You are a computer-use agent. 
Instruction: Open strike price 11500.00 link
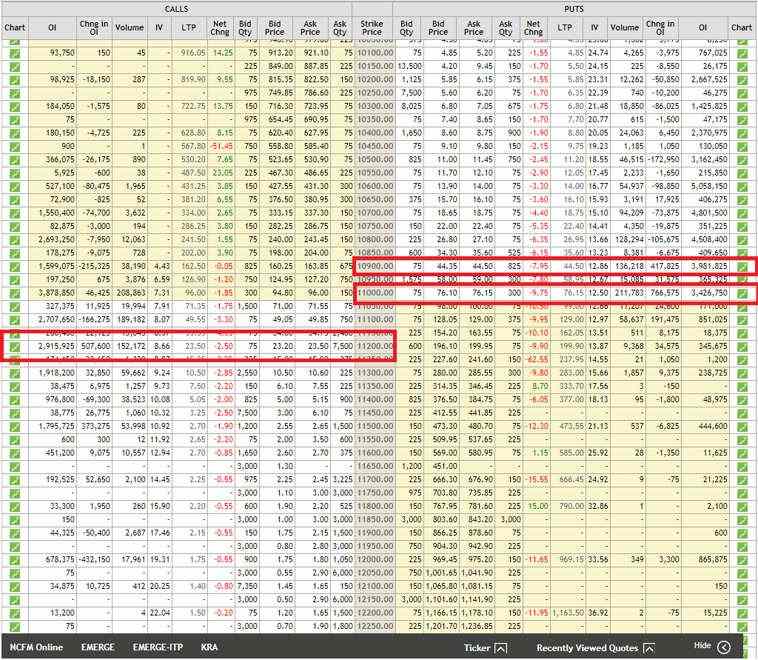tap(375, 426)
